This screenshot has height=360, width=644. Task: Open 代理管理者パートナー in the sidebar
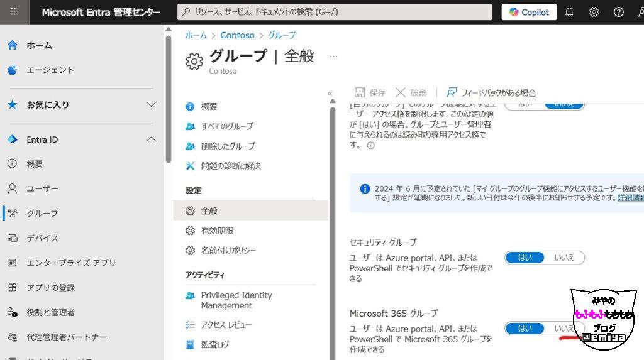coord(67,337)
